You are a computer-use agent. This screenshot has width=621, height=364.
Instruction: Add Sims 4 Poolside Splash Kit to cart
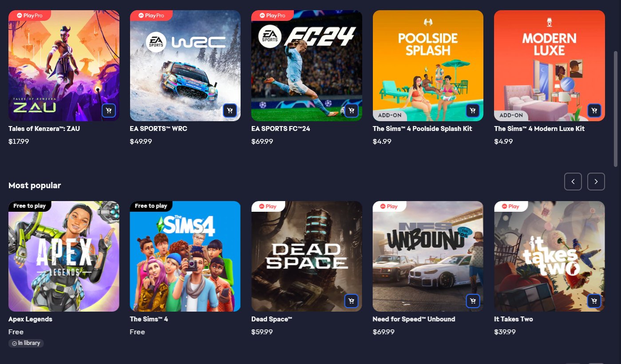[473, 111]
